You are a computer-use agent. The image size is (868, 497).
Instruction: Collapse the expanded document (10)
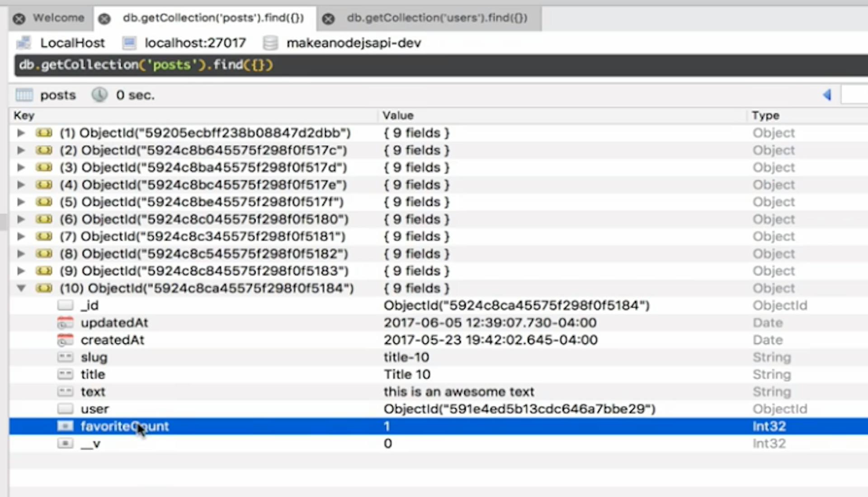pos(21,288)
